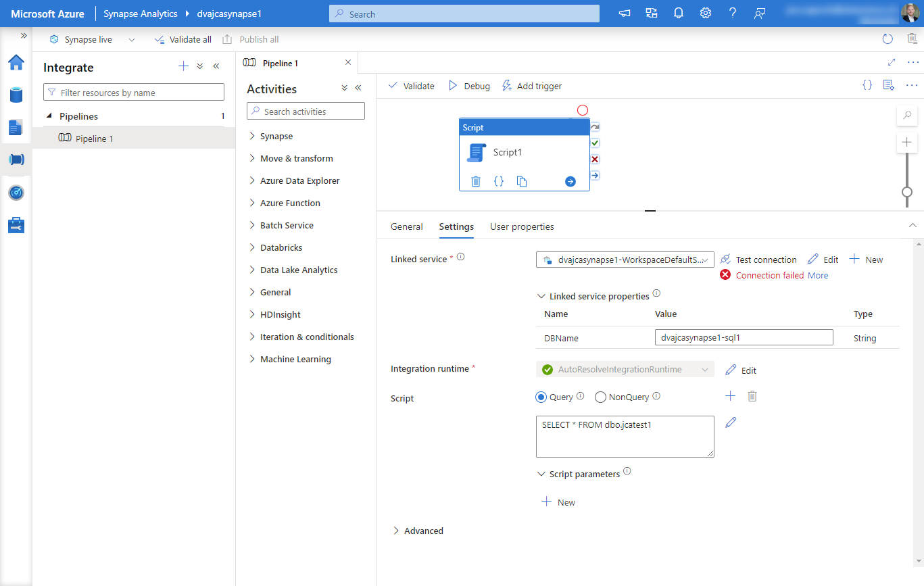
Task: Click the DBName value input field
Action: tap(744, 338)
